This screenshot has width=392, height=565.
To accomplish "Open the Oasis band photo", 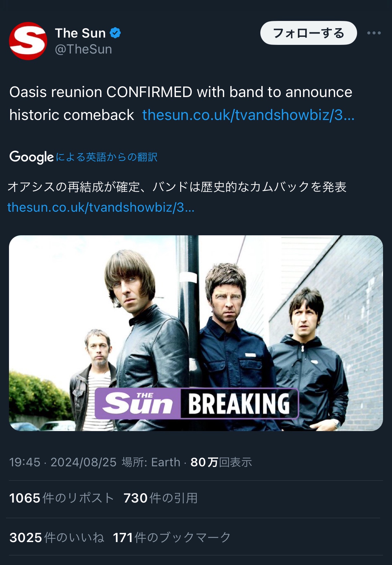I will click(196, 333).
